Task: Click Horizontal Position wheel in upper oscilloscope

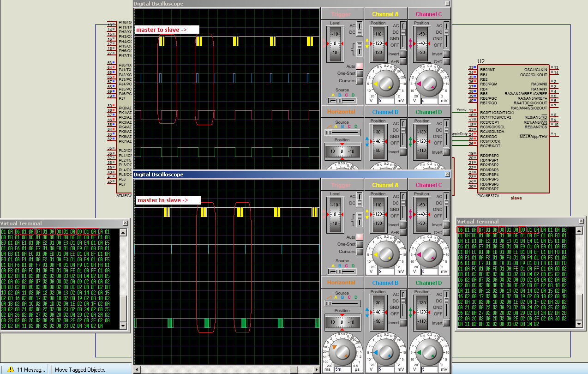Action: point(342,151)
